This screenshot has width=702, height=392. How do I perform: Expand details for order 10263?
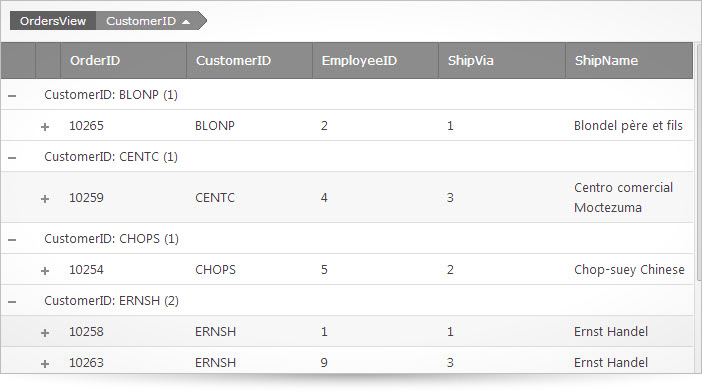point(45,364)
